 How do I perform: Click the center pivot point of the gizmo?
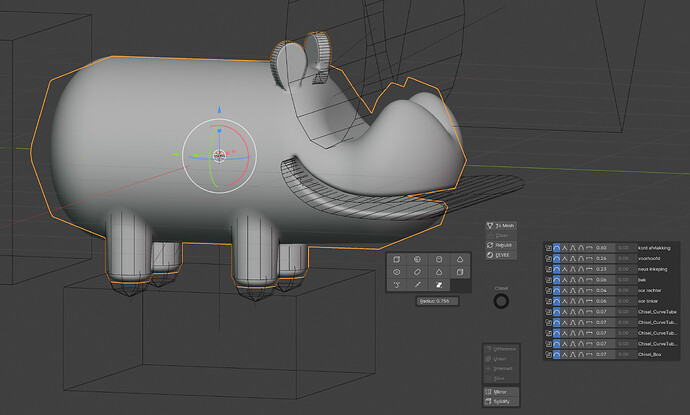(x=219, y=155)
